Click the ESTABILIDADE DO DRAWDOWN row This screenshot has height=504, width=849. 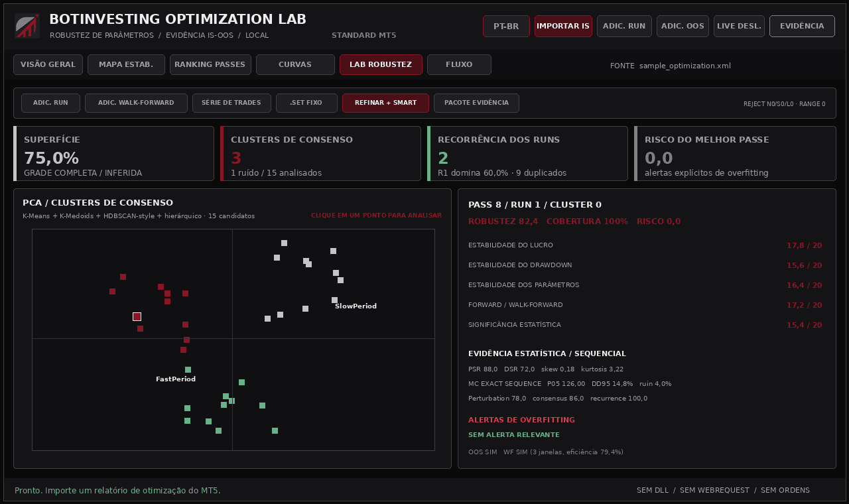[x=645, y=265]
